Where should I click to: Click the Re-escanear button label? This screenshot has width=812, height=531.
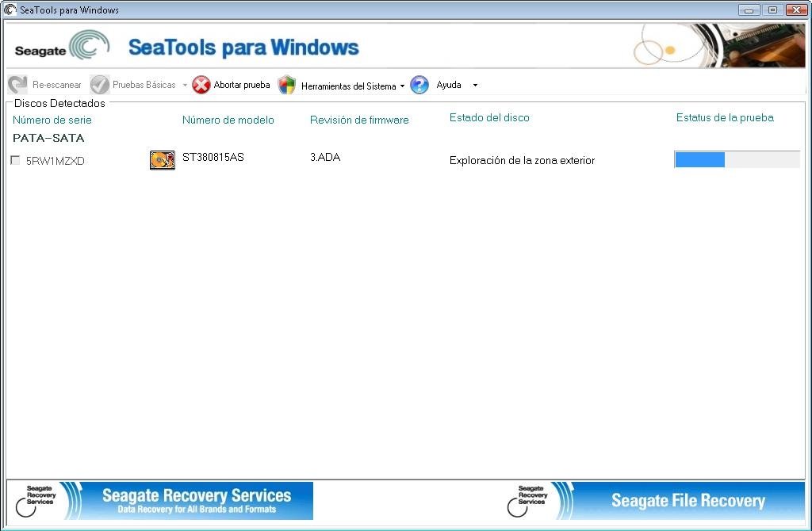[x=57, y=85]
